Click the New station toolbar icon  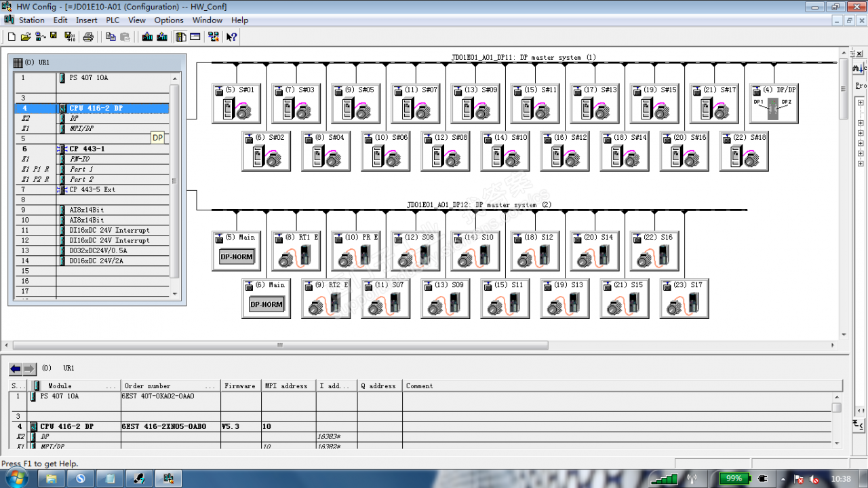click(x=11, y=37)
